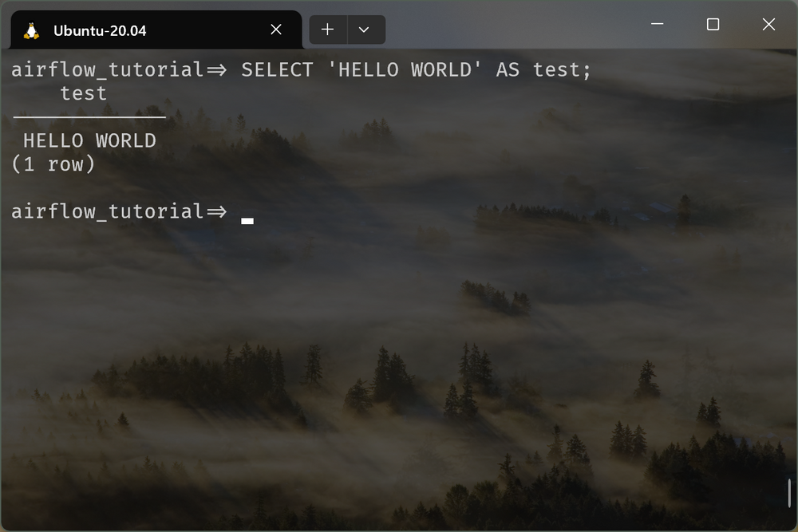Click the airflow_tutorial prompt text
The image size is (798, 532).
pos(106,69)
